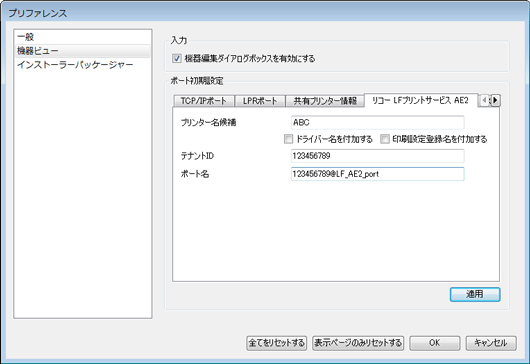The image size is (530, 364).
Task: Click the 適用 button
Action: click(475, 294)
